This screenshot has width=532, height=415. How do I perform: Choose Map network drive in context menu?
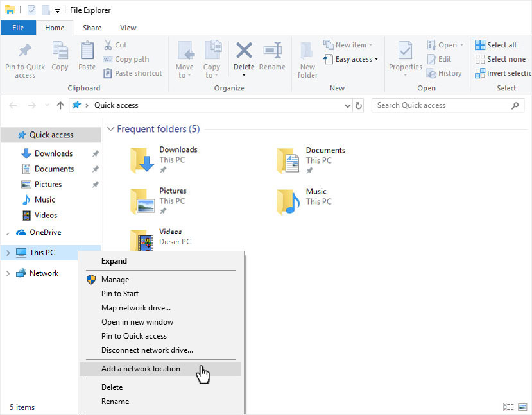pos(161,308)
